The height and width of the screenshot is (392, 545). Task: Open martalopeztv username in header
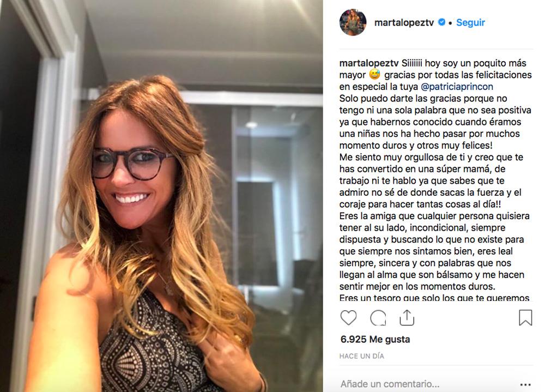click(x=404, y=22)
